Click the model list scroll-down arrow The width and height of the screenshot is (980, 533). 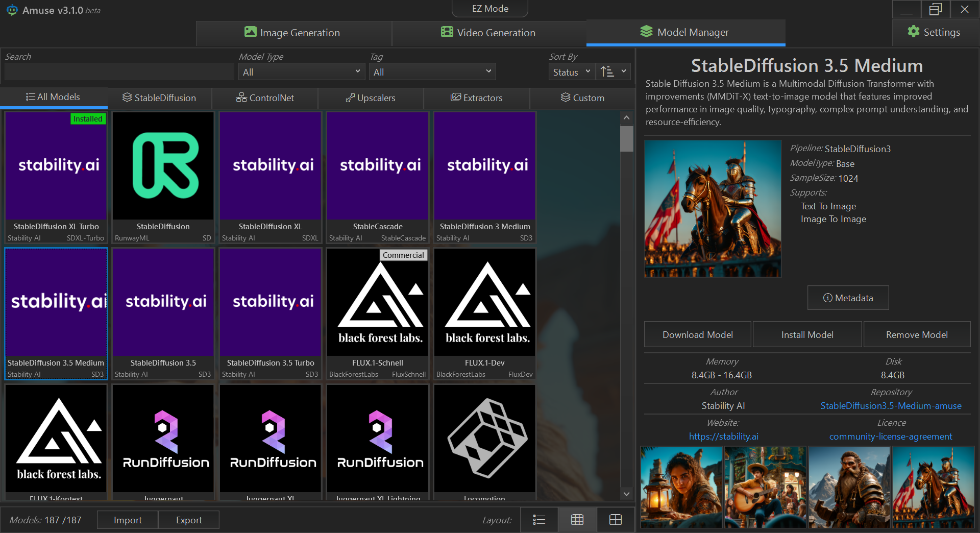tap(627, 494)
